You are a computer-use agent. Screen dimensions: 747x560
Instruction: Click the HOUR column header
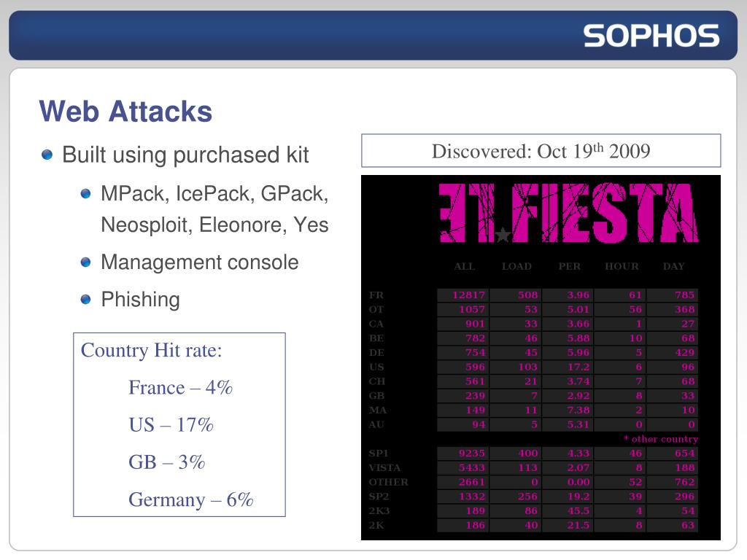click(x=622, y=266)
